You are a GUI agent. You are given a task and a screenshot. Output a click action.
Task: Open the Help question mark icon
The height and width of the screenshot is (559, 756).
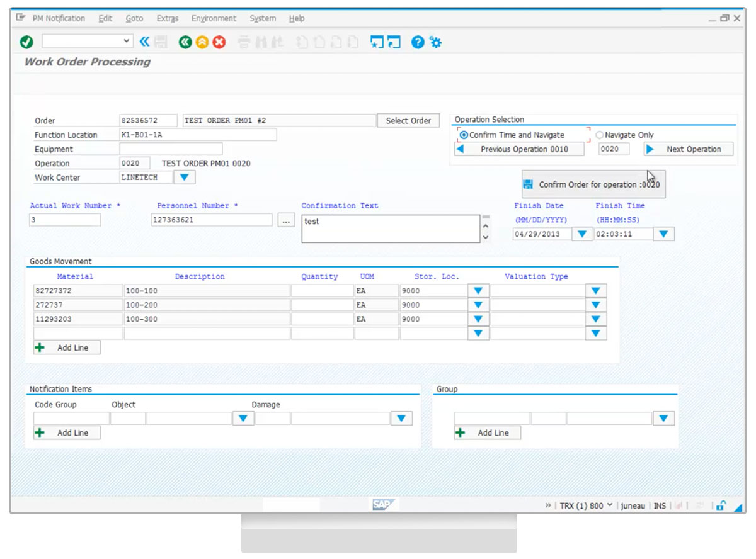(417, 42)
